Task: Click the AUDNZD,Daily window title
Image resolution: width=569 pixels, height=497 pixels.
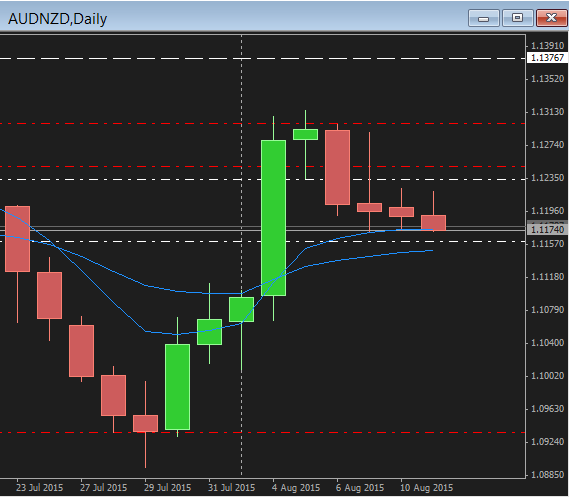Action: (x=57, y=19)
